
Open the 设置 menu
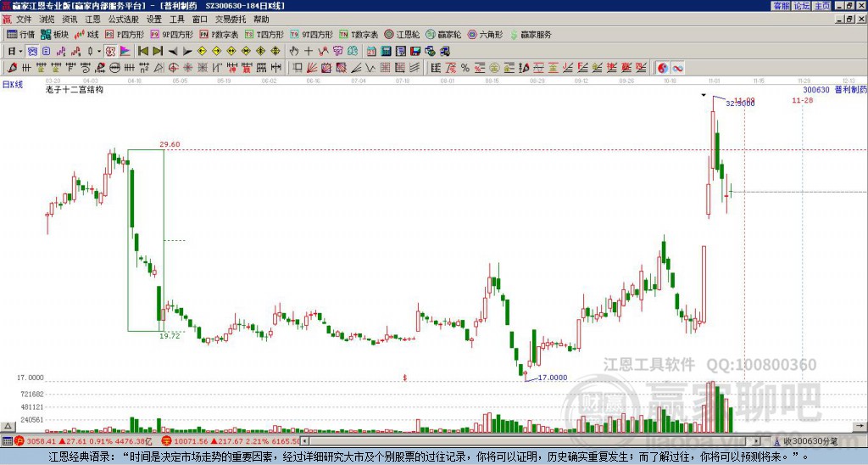coord(154,20)
